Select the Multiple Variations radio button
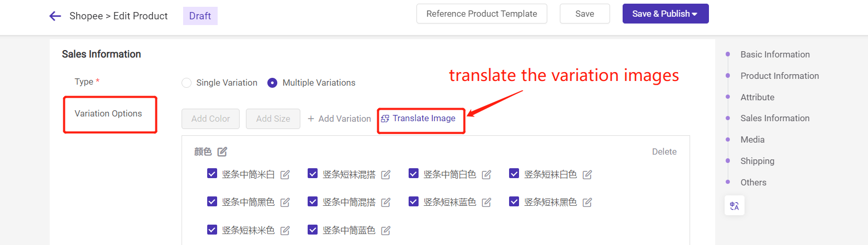 (x=272, y=83)
